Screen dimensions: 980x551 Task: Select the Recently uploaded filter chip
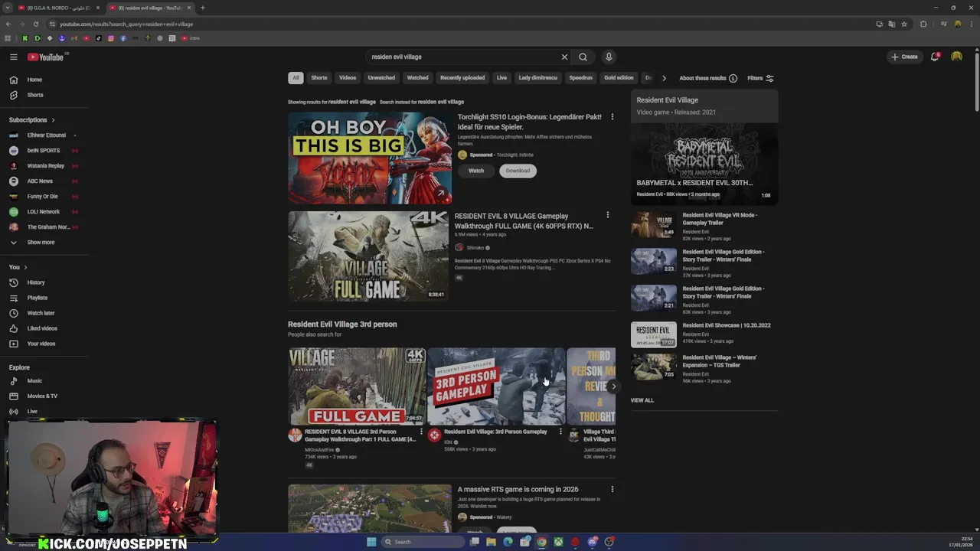462,77
